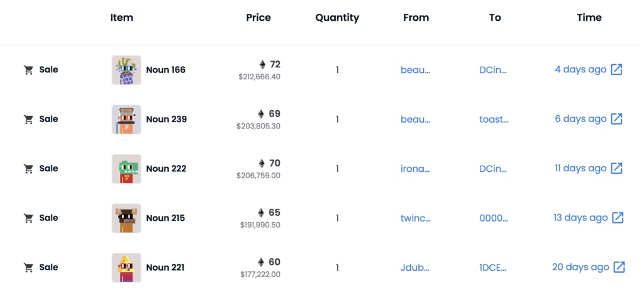Viewport: 644px width, 294px height.
Task: Visit buyer toast... profile link
Action: pos(493,119)
